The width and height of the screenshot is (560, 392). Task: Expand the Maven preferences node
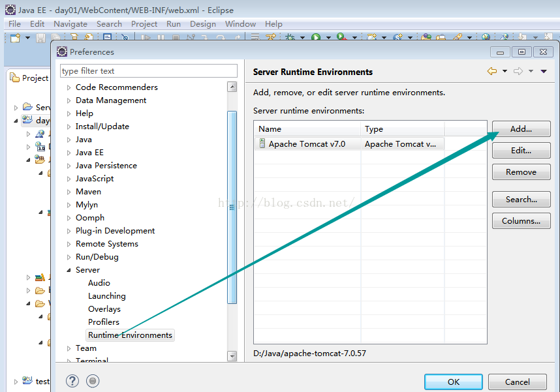pyautogui.click(x=69, y=192)
